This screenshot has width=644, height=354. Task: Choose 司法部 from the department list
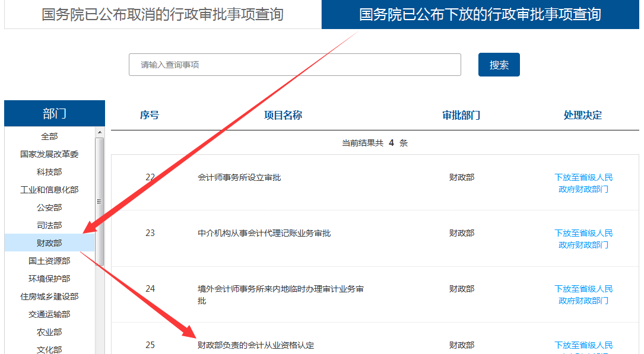(49, 225)
